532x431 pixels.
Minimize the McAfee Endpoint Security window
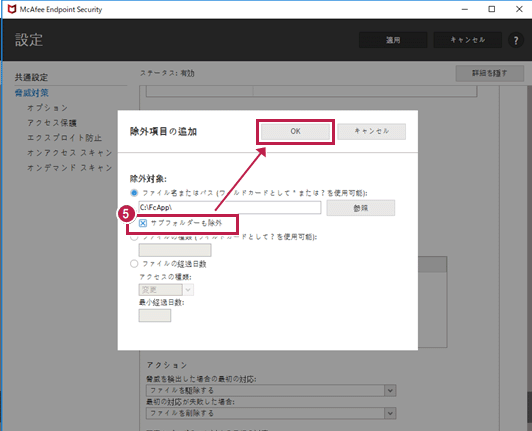(465, 9)
